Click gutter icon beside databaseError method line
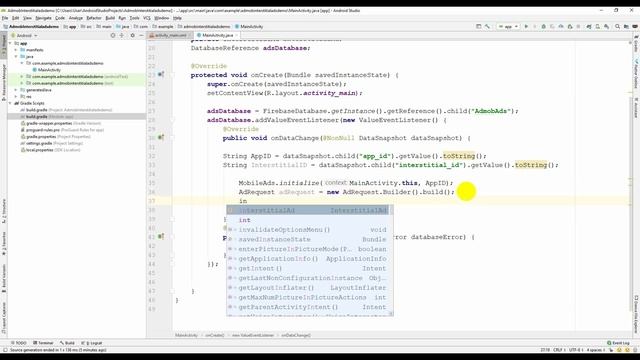This screenshot has height=360, width=640. click(161, 237)
